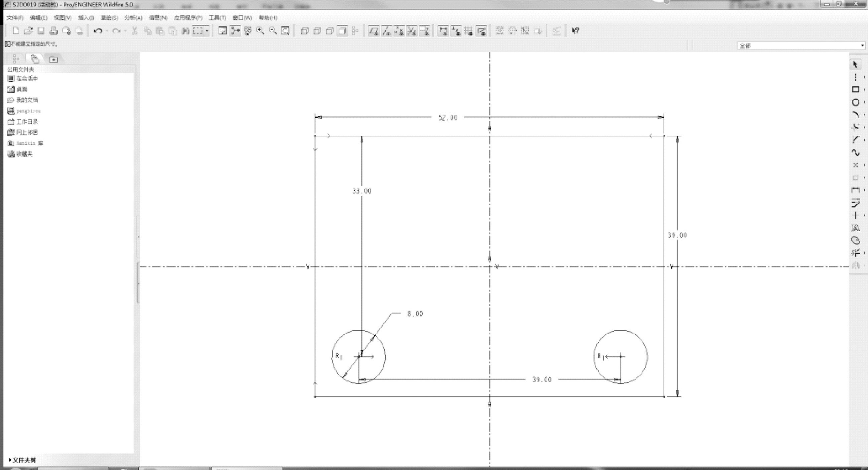The image size is (868, 470).
Task: Open the 工作目录 working directory folder
Action: tap(27, 122)
